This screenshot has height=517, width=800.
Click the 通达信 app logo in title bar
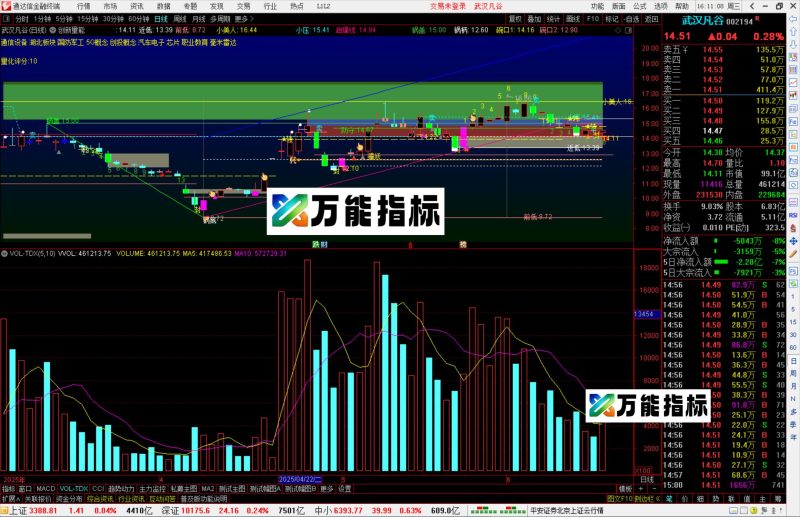(6, 6)
